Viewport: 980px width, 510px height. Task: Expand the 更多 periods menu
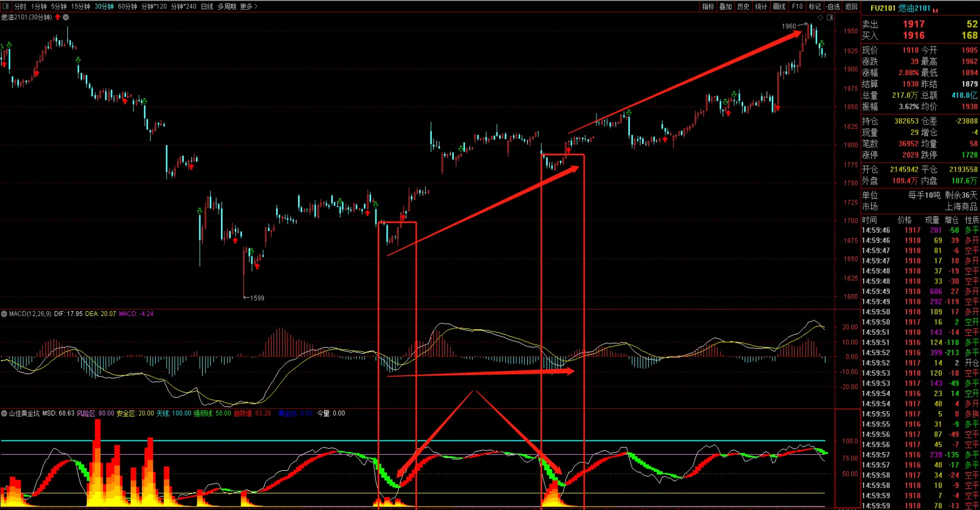pyautogui.click(x=248, y=7)
